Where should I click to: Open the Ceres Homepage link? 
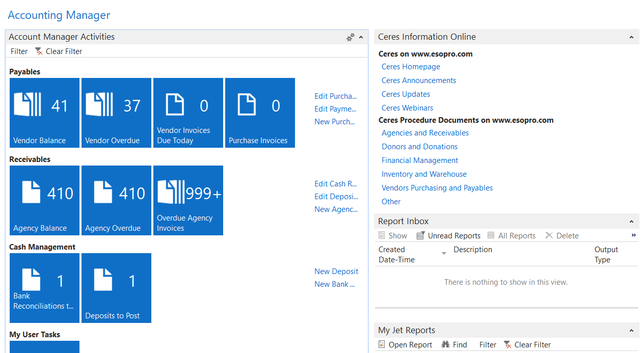(411, 67)
